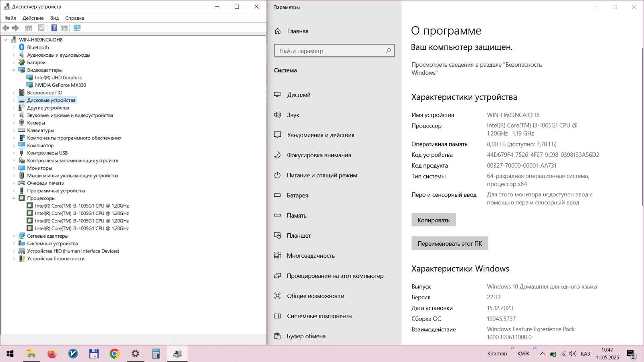
Task: Expand the Дисковые устройства node
Action: [x=14, y=100]
